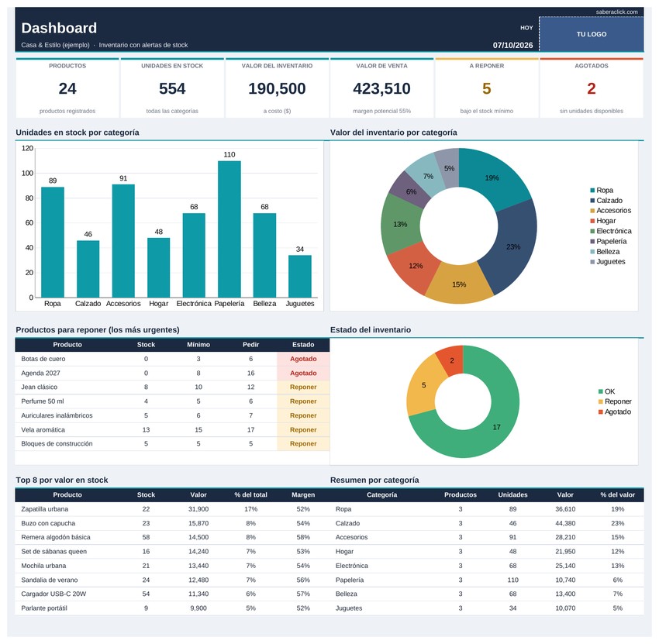Open the saberaclick.com link
The width and height of the screenshot is (659, 644).
click(x=616, y=12)
